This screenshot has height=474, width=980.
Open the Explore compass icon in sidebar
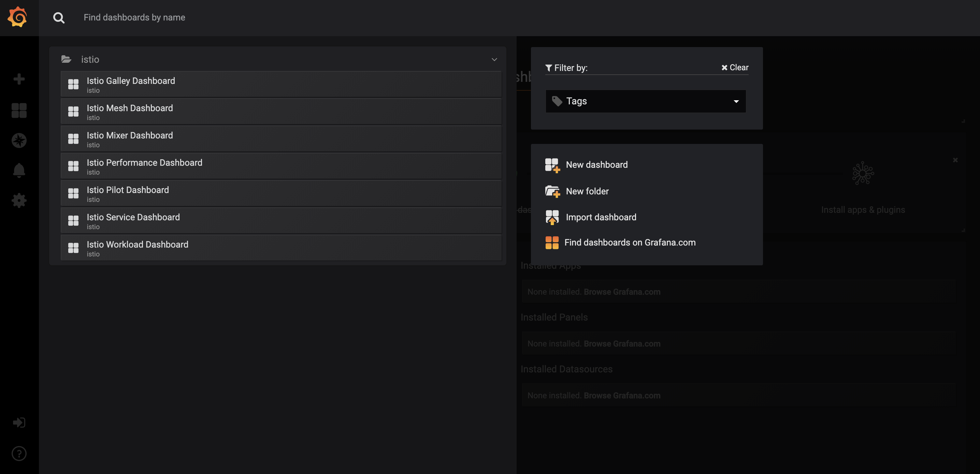tap(19, 140)
